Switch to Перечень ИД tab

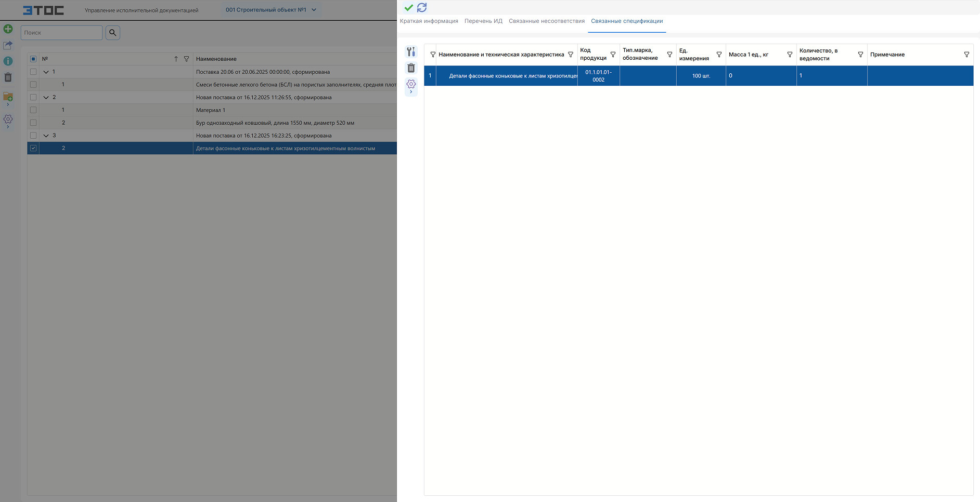point(483,21)
